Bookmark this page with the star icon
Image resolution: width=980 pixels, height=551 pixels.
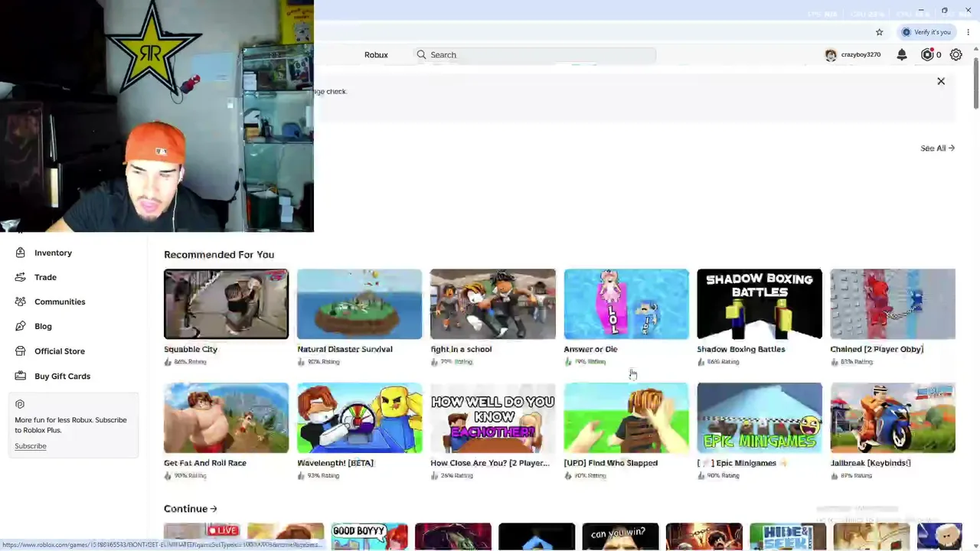click(880, 32)
